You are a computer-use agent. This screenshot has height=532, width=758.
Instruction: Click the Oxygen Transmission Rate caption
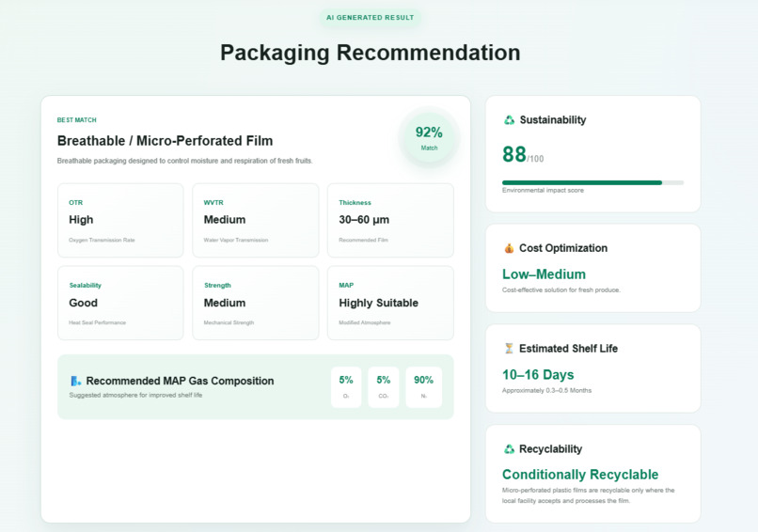[102, 240]
